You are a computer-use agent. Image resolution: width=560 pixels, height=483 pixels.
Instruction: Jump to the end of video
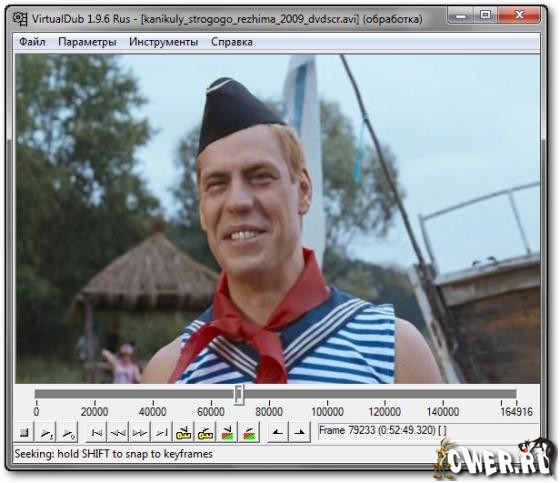point(161,433)
